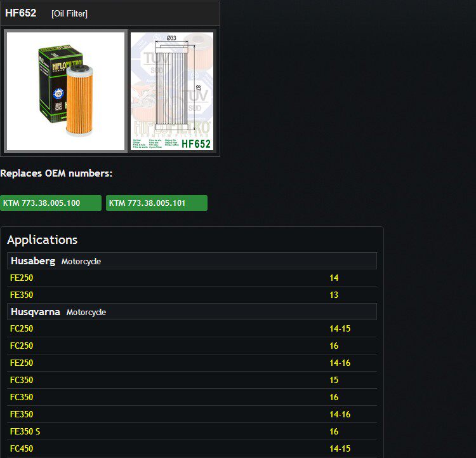476x458 pixels.
Task: Click years 14-16 in Husqvarna FE250 row
Action: pos(340,363)
